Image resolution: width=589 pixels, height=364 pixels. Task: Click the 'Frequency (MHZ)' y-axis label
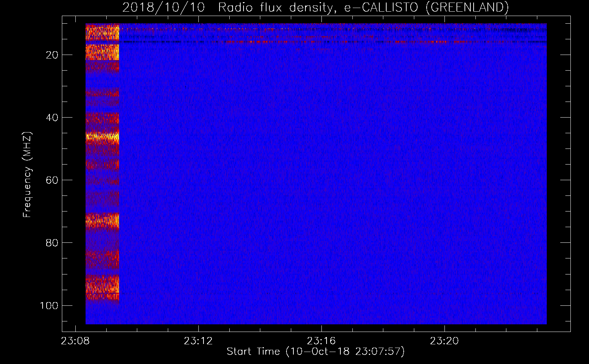tap(27, 175)
